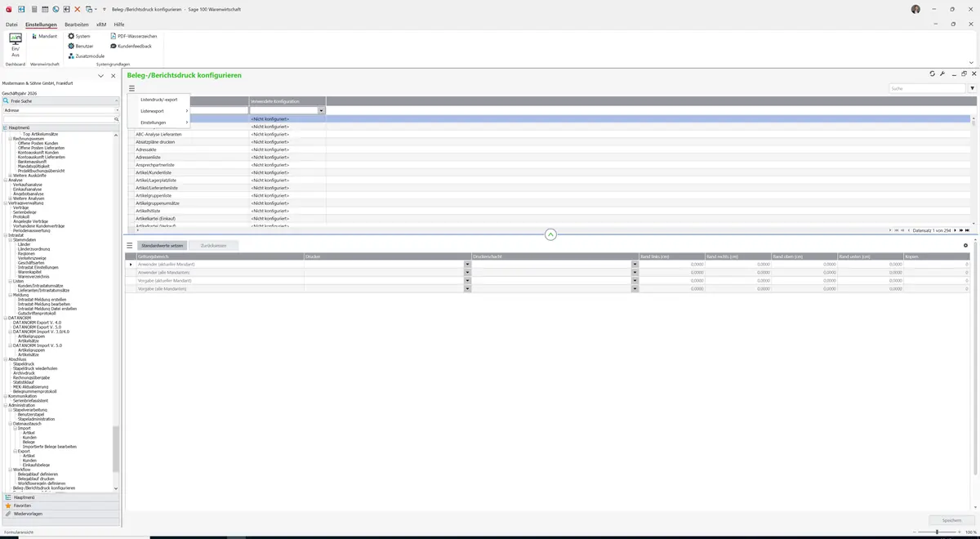980x539 pixels.
Task: Click the red X quick access icon
Action: [x=77, y=9]
